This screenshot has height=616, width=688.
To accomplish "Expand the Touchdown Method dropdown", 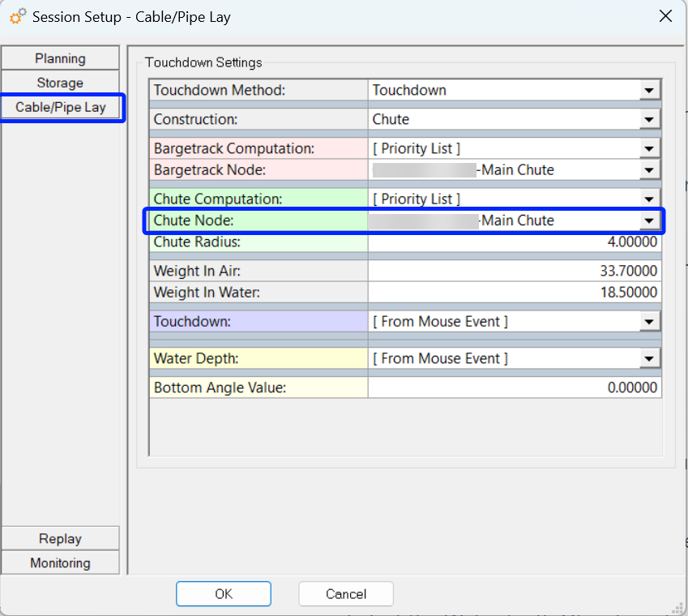I will 649,90.
